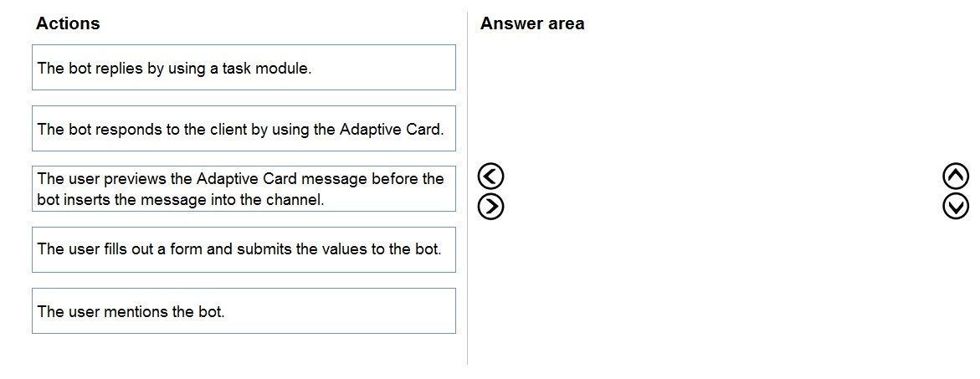Click the move down arrow icon

956,207
